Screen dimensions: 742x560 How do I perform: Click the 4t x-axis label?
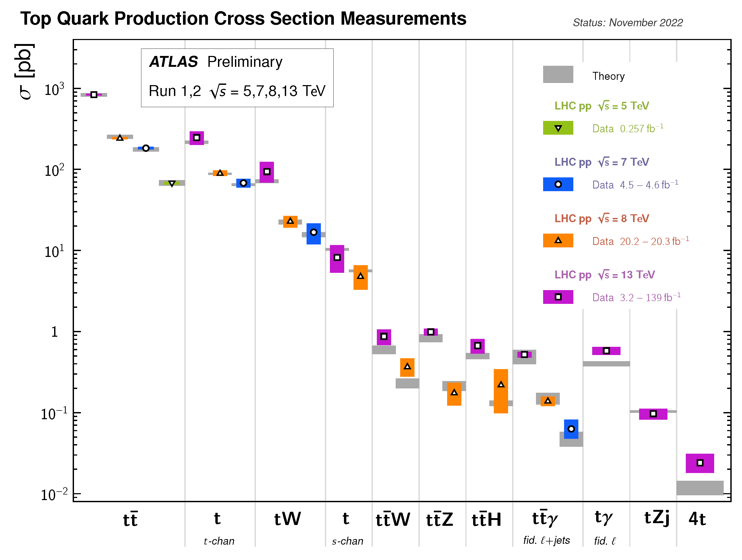697,519
